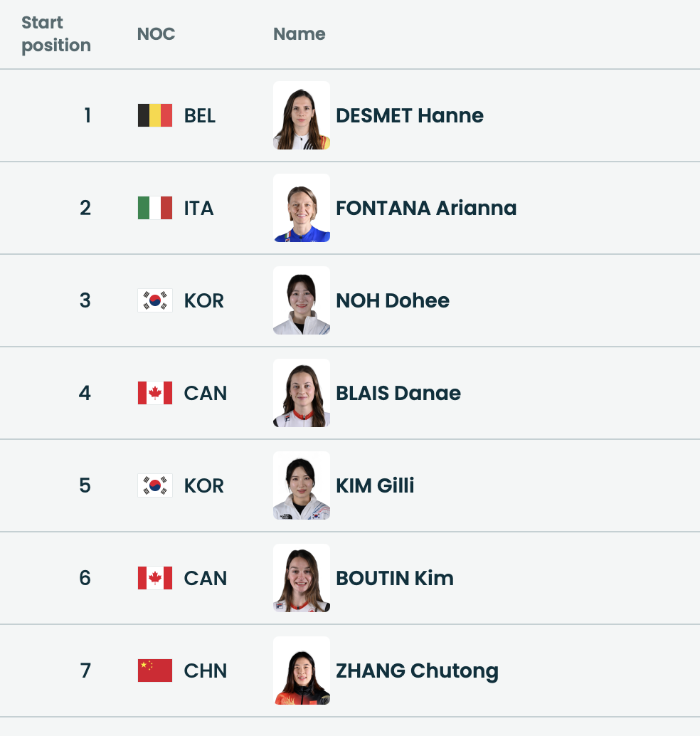The image size is (700, 736).
Task: Click the Korea flag beside NOH Dohee
Action: click(155, 300)
